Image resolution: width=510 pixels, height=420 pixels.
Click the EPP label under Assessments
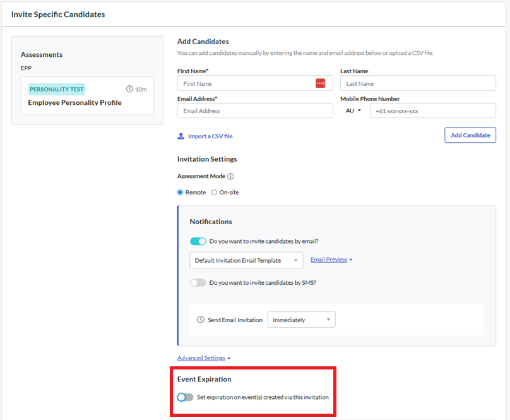[26, 68]
